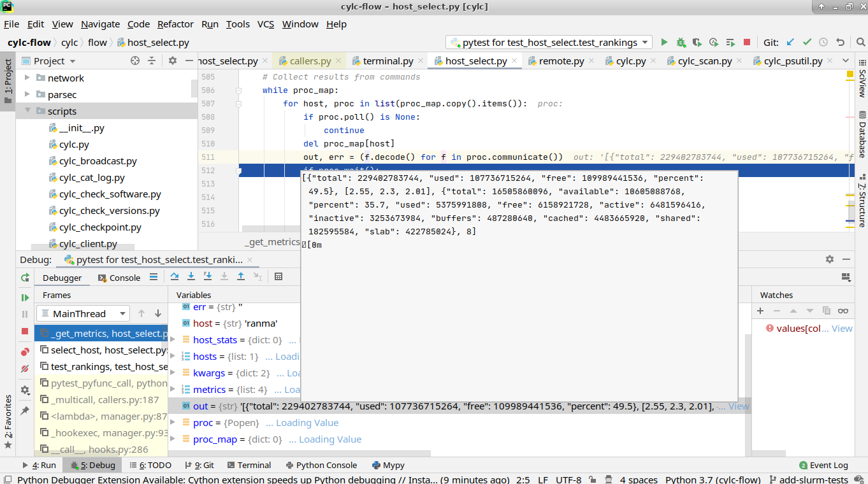
Task: Expand the host_stats variable
Action: 174,340
